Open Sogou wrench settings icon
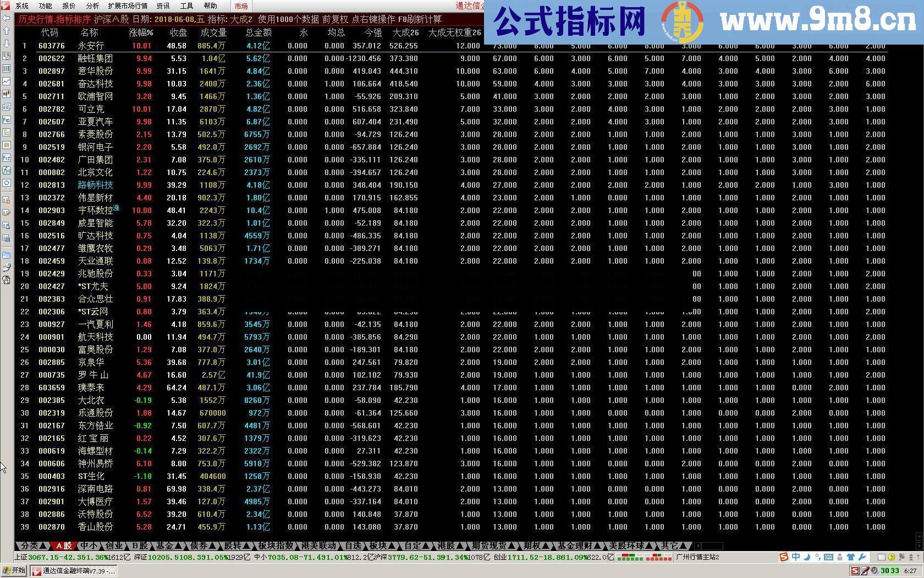 [x=862, y=557]
